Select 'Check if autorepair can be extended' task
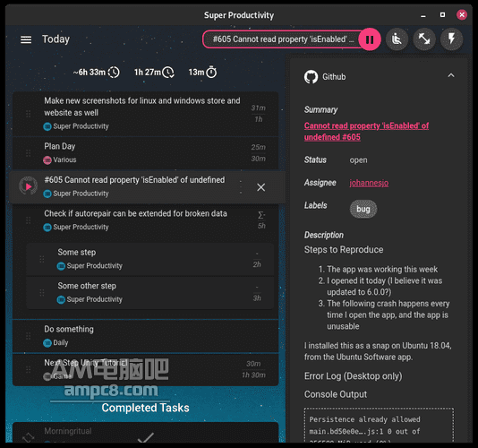Viewport: 478px width, 448px height. pos(145,220)
